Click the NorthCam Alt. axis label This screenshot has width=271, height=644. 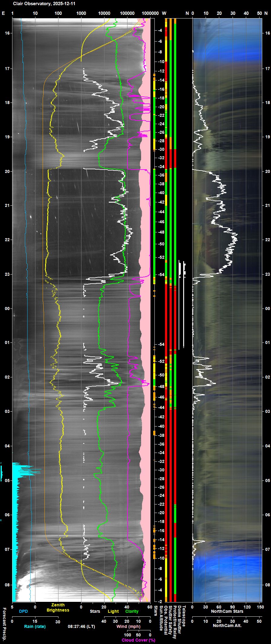(x=227, y=625)
